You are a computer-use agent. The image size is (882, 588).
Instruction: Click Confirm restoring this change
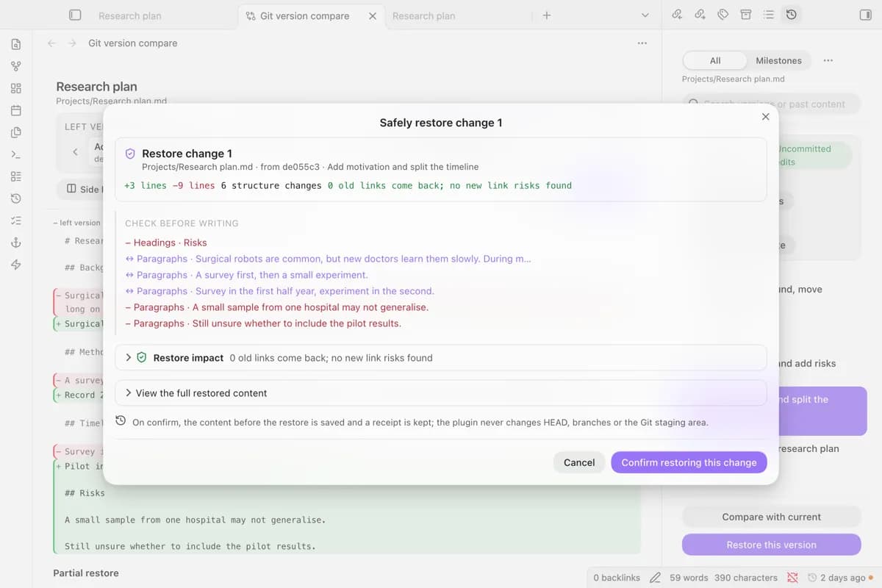tap(689, 462)
